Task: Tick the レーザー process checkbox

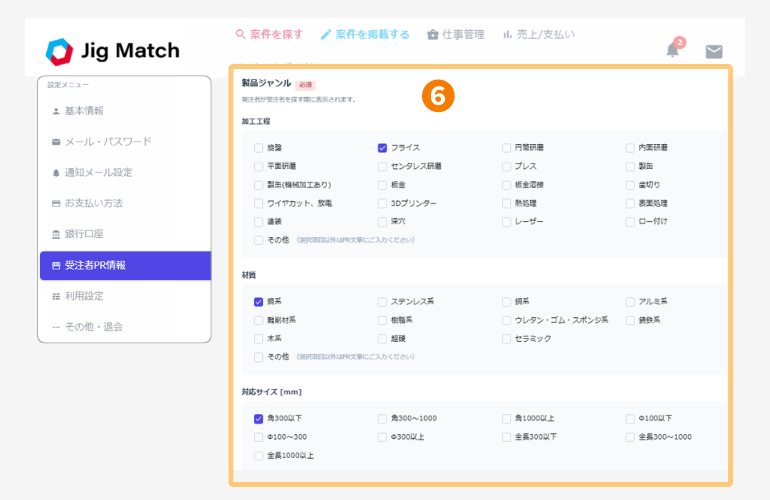Action: [506, 222]
